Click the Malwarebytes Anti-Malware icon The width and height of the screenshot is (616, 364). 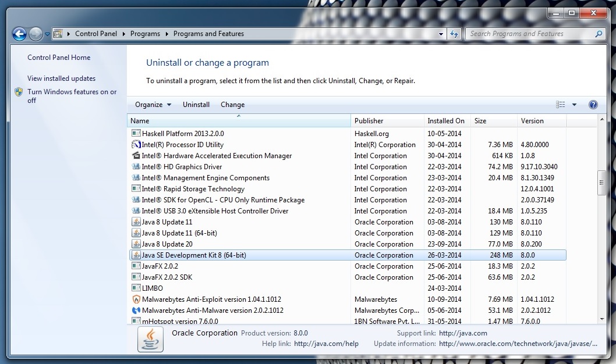tap(136, 311)
